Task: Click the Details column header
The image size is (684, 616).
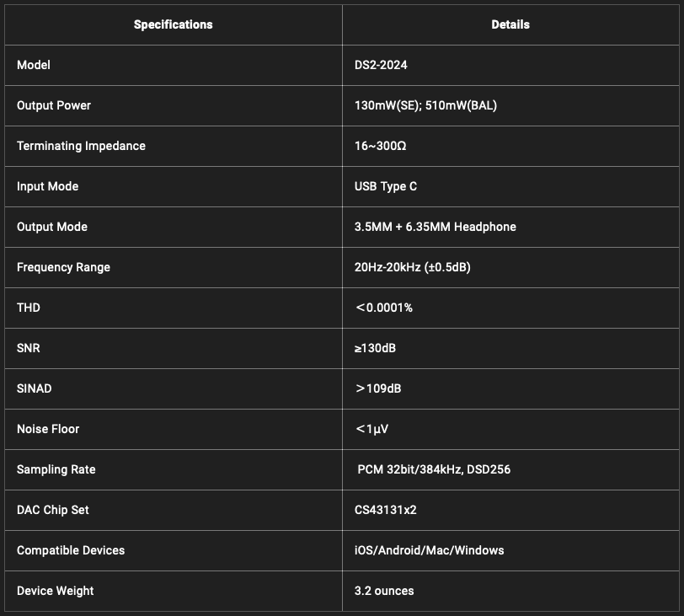Action: pos(510,24)
